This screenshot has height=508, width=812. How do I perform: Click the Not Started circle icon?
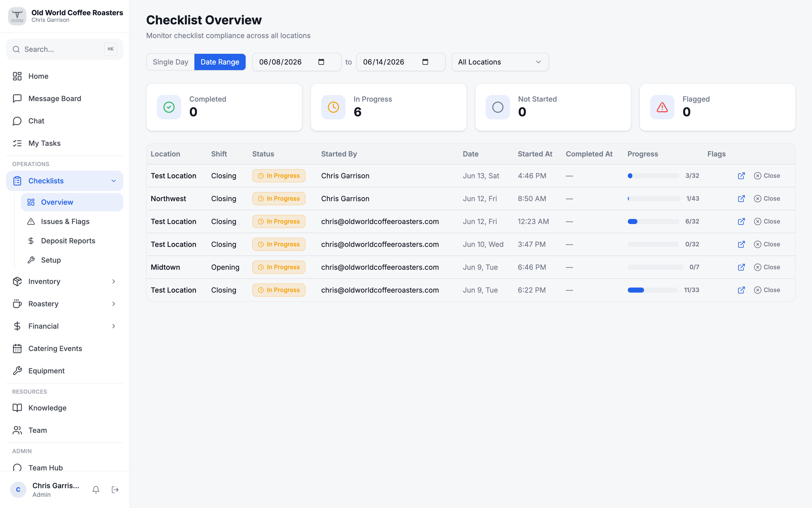pos(498,107)
